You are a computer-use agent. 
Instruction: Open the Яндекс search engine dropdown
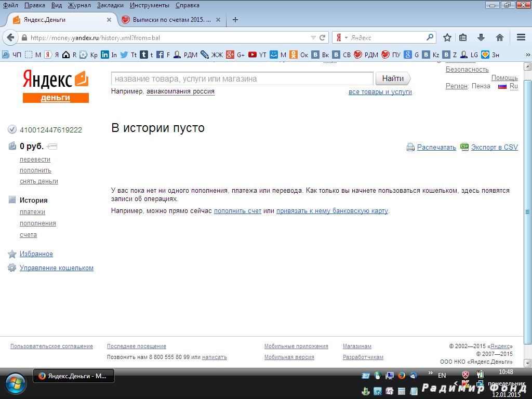coord(346,37)
